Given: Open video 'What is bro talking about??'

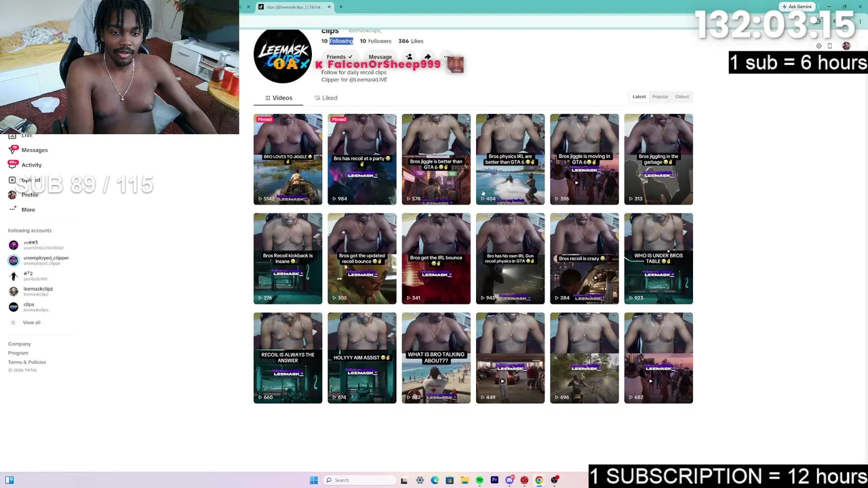Looking at the screenshot, I should [436, 358].
